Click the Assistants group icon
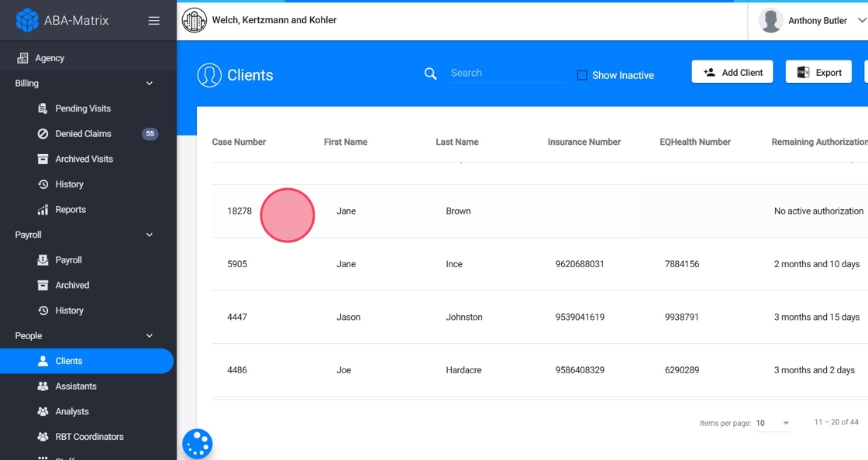868x460 pixels. (43, 386)
